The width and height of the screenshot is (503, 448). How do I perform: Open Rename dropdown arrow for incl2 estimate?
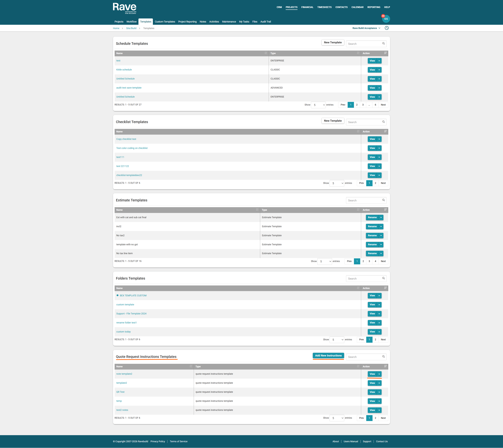[x=381, y=226]
